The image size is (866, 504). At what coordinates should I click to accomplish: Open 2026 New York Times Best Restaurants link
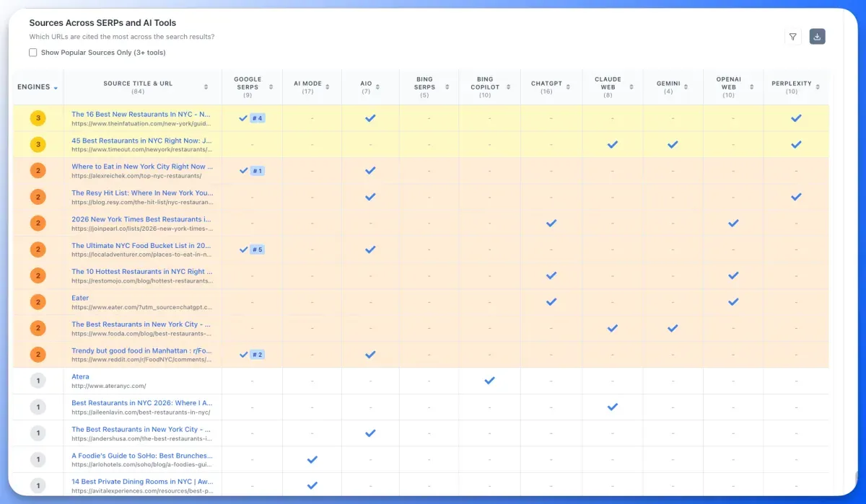click(141, 219)
